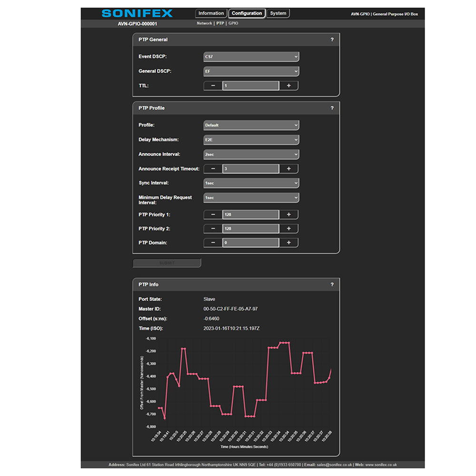Open help for PTP General panel
Image resolution: width=476 pixels, height=476 pixels.
click(332, 40)
